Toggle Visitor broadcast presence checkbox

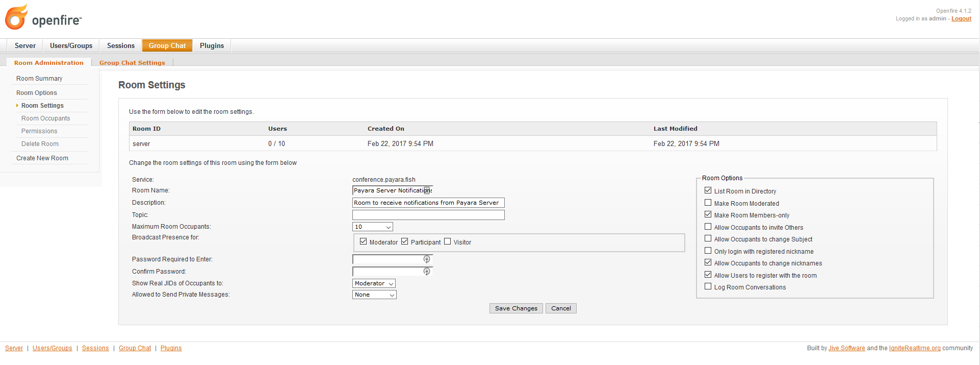[447, 241]
